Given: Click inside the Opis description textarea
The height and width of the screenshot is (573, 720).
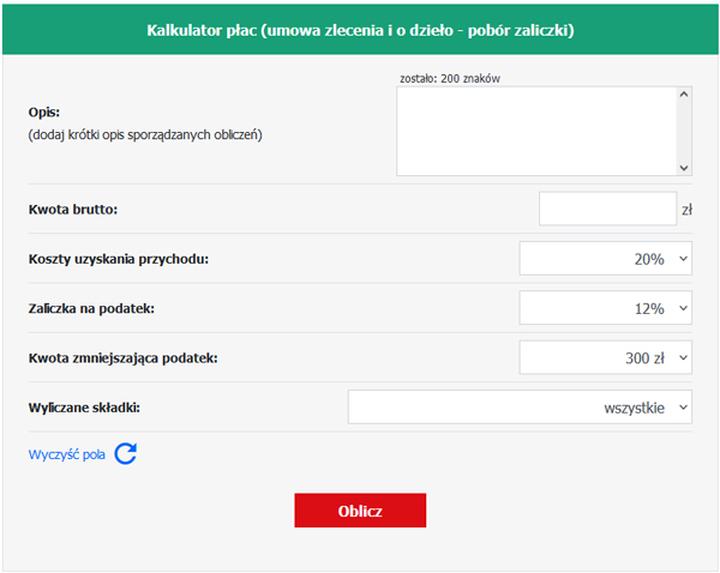Looking at the screenshot, I should click(x=536, y=131).
